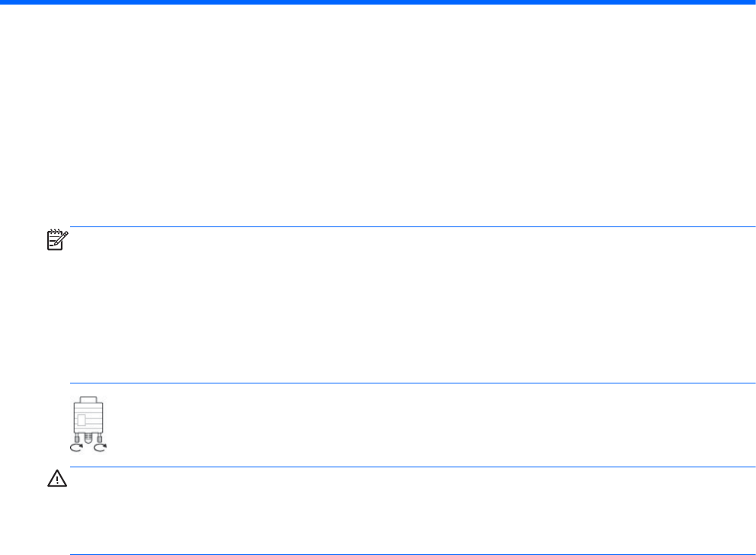Click the small white rectangle on connector body
This screenshot has width=756, height=555.
point(82,419)
